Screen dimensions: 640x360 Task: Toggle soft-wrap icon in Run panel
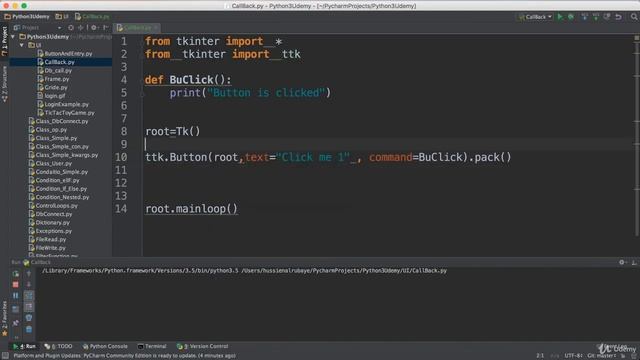[29, 296]
